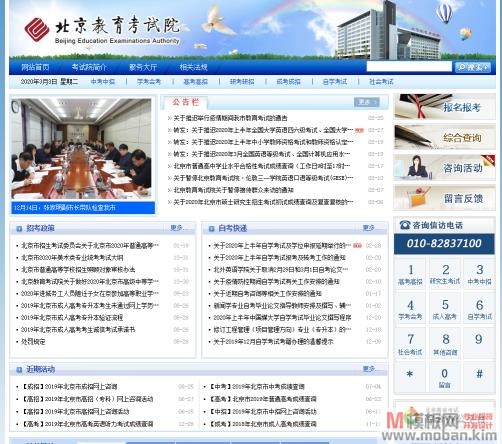Viewport: 502px width, 444px height.
Task: Click the 搜索 search button
Action: (x=473, y=67)
